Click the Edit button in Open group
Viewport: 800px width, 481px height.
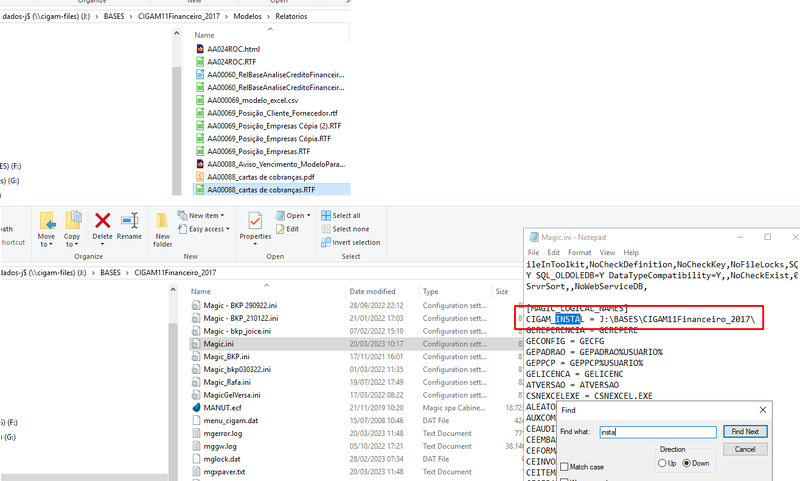pos(288,229)
